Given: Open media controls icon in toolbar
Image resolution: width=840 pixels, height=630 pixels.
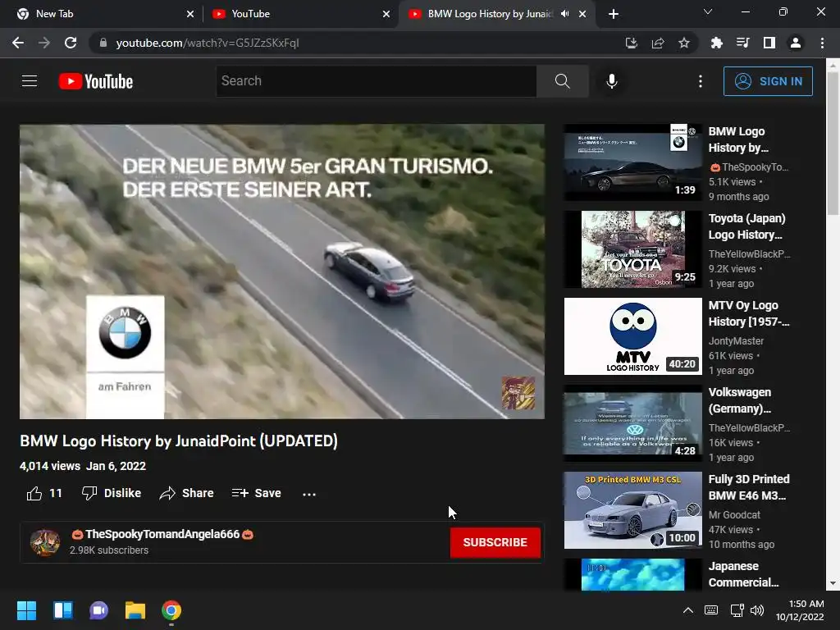Looking at the screenshot, I should [x=742, y=43].
